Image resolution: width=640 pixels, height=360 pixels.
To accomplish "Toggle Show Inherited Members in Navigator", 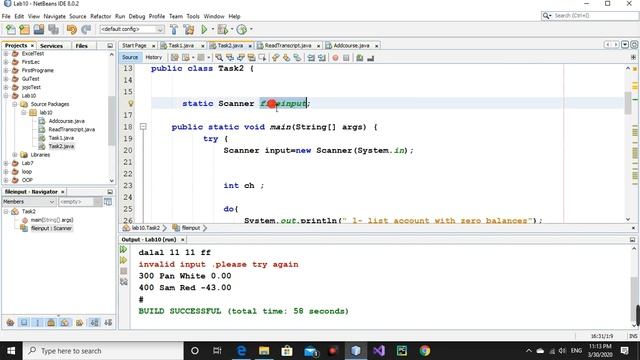I will pos(11,322).
